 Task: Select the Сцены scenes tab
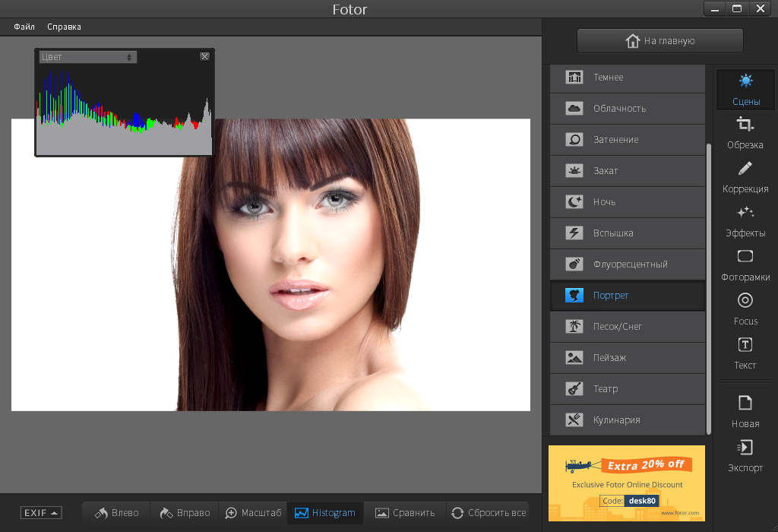point(745,90)
